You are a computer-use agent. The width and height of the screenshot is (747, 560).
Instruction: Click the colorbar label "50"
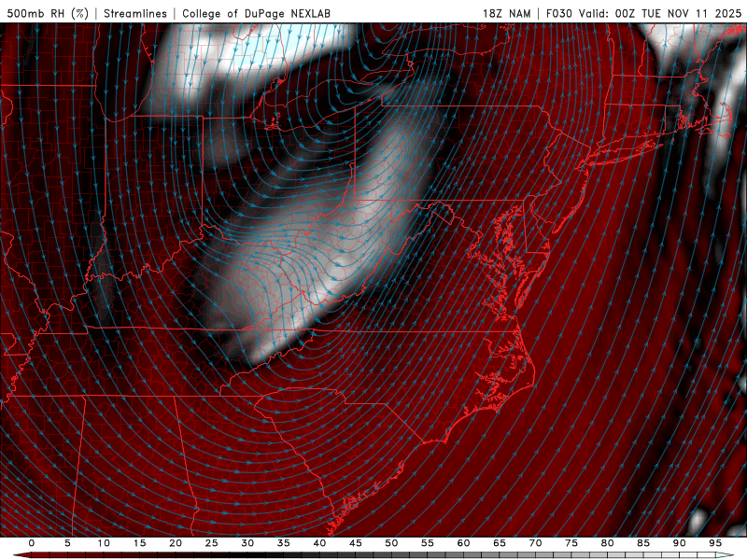click(x=391, y=543)
